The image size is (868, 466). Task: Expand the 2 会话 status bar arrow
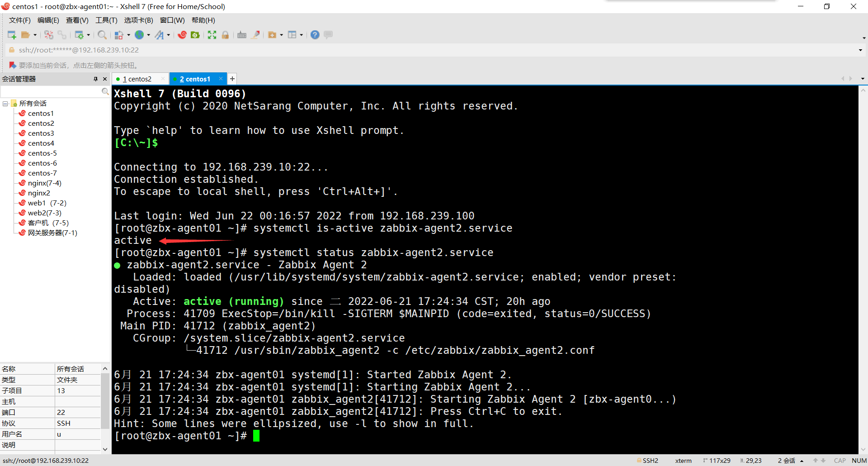click(802, 461)
